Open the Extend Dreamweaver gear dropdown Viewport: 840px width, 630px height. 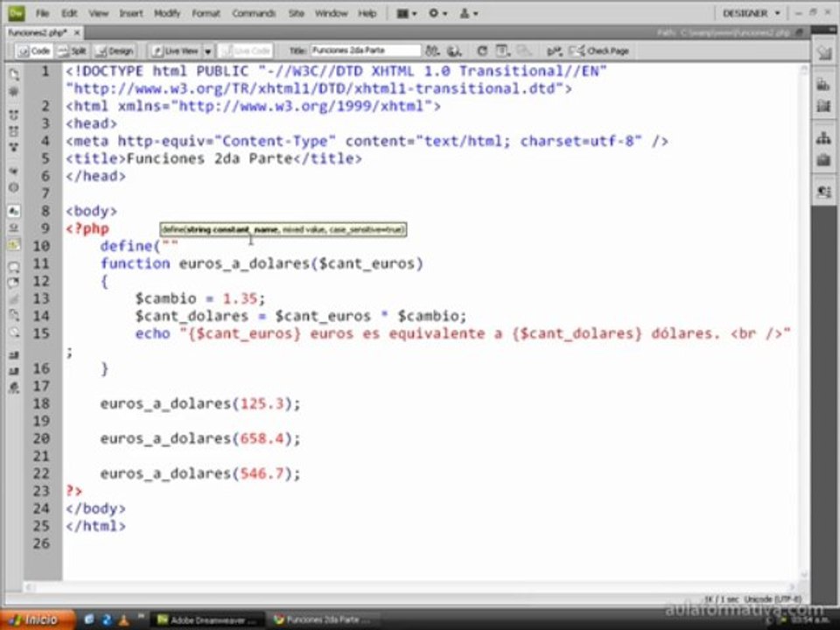437,13
